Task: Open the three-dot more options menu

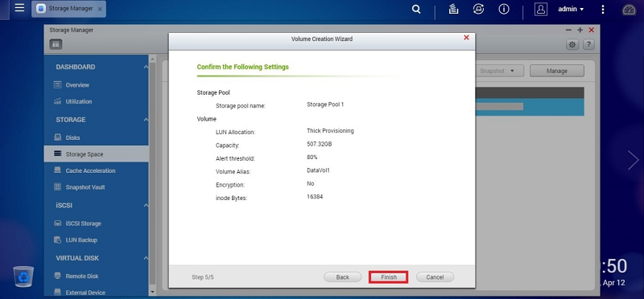Action: tap(602, 9)
